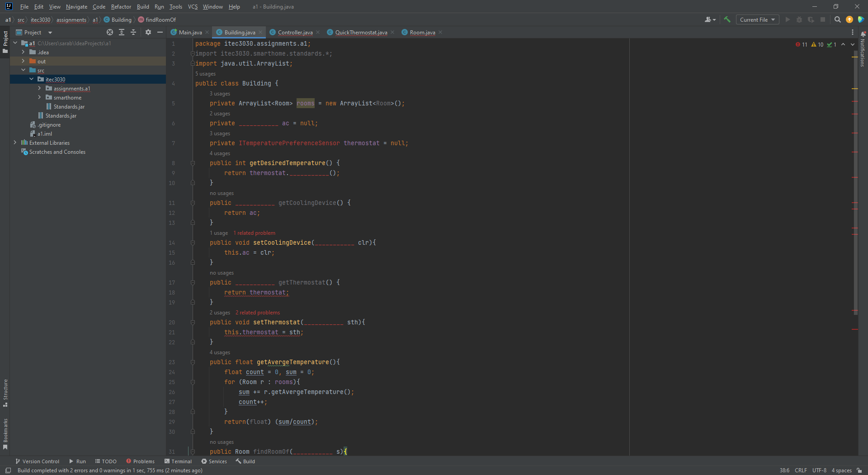This screenshot has height=475, width=868.
Task: Toggle the Structure tool window
Action: (x=5, y=393)
